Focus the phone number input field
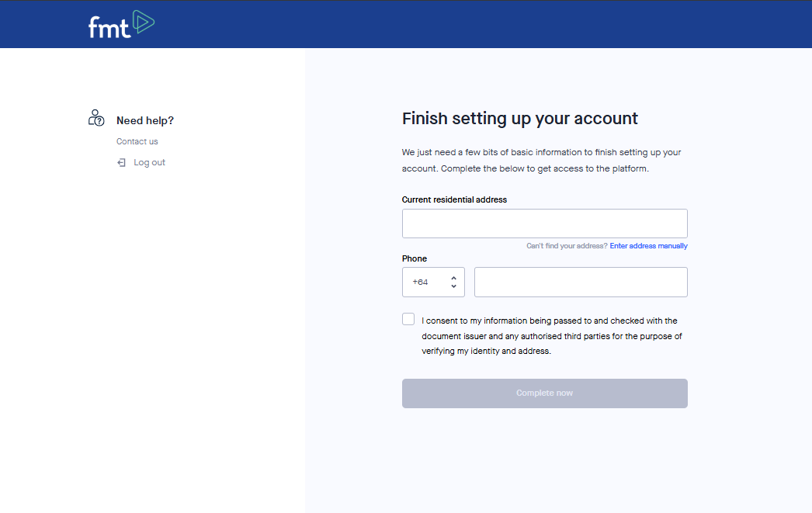The height and width of the screenshot is (513, 812). pyautogui.click(x=581, y=282)
